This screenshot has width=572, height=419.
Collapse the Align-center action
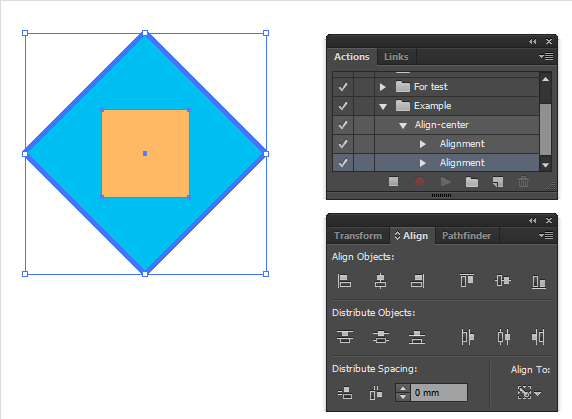point(403,125)
